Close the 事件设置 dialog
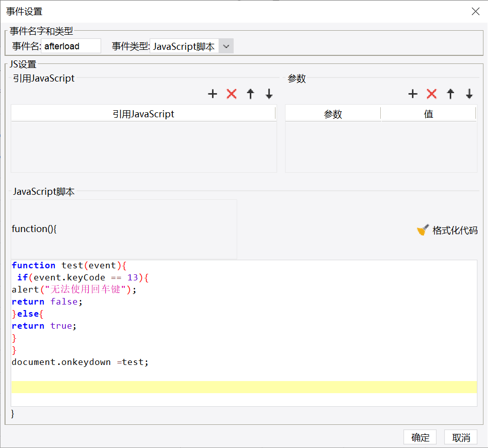Image resolution: width=488 pixels, height=448 pixels. point(475,12)
